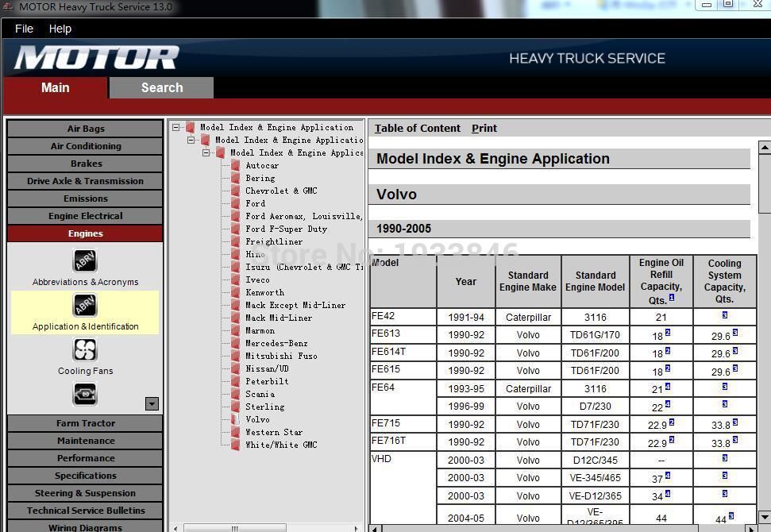Image resolution: width=771 pixels, height=532 pixels.
Task: Click the open page icon beside Volvo
Action: [x=235, y=419]
